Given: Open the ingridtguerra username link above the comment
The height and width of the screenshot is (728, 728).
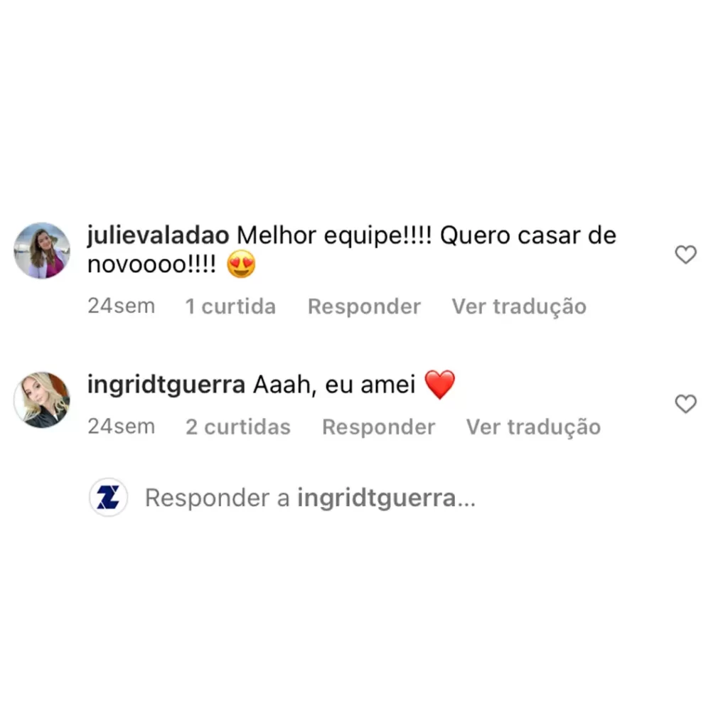Looking at the screenshot, I should 166,385.
